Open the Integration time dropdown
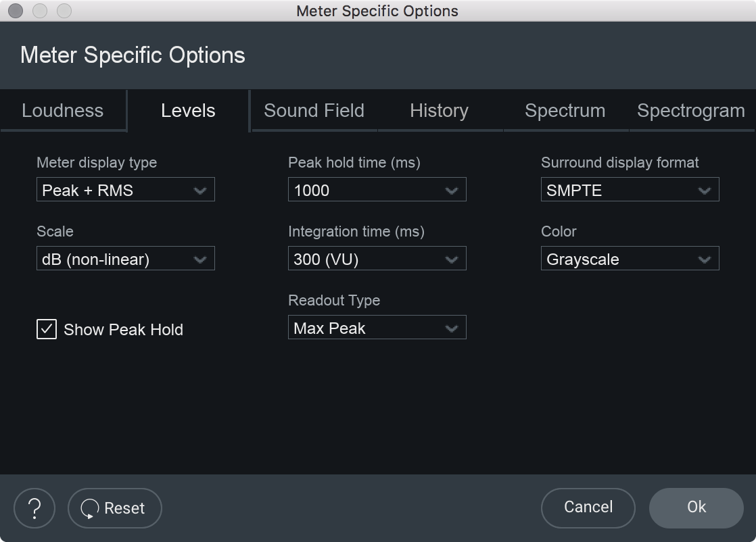This screenshot has height=542, width=756. point(377,259)
